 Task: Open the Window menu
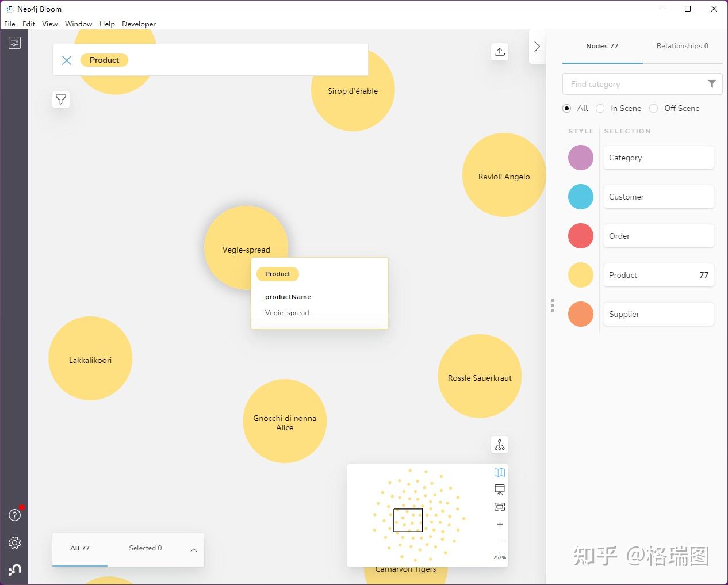coord(79,24)
